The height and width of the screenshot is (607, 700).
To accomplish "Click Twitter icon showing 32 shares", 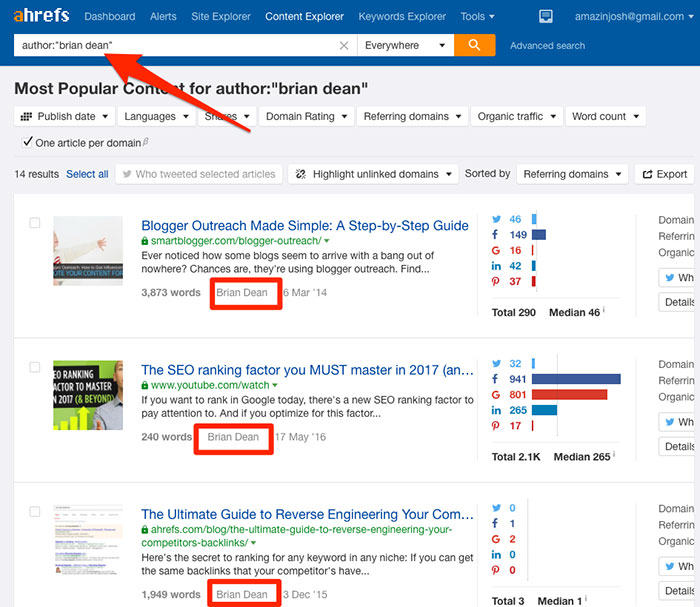I will [496, 363].
